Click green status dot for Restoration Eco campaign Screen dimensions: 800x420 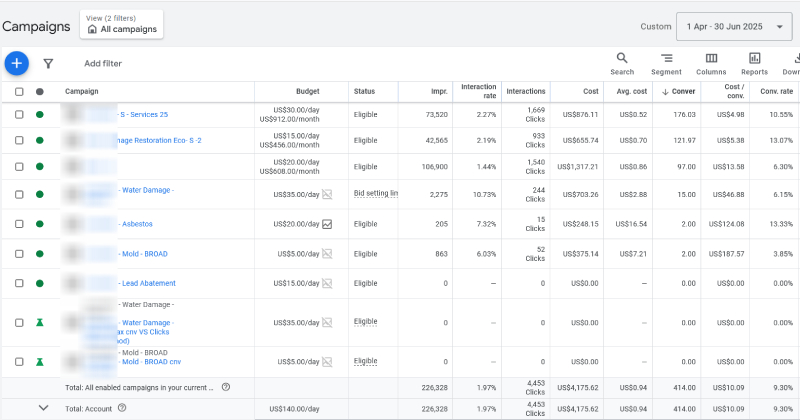click(40, 140)
